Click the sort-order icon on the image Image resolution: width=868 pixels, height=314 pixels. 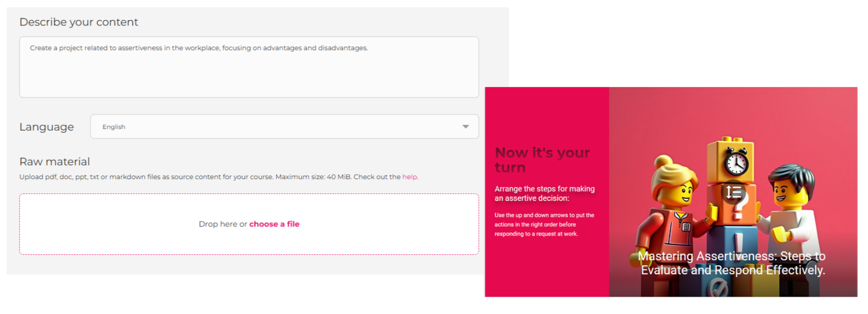[733, 192]
